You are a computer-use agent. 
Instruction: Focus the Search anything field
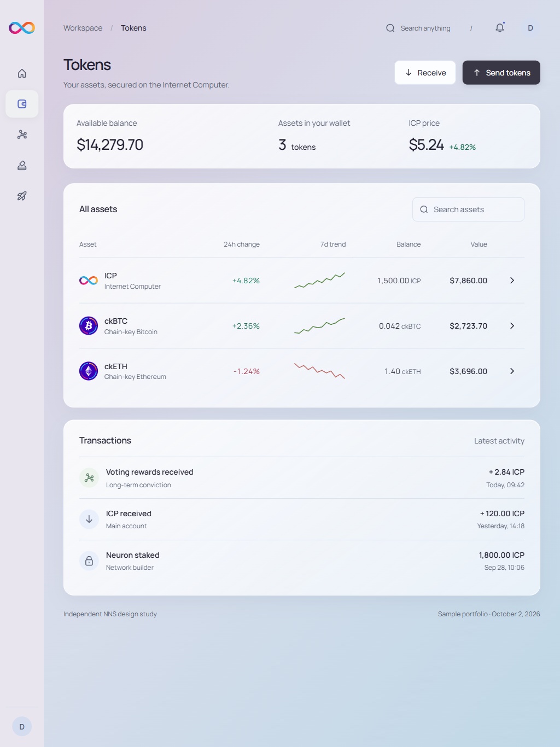tap(430, 28)
